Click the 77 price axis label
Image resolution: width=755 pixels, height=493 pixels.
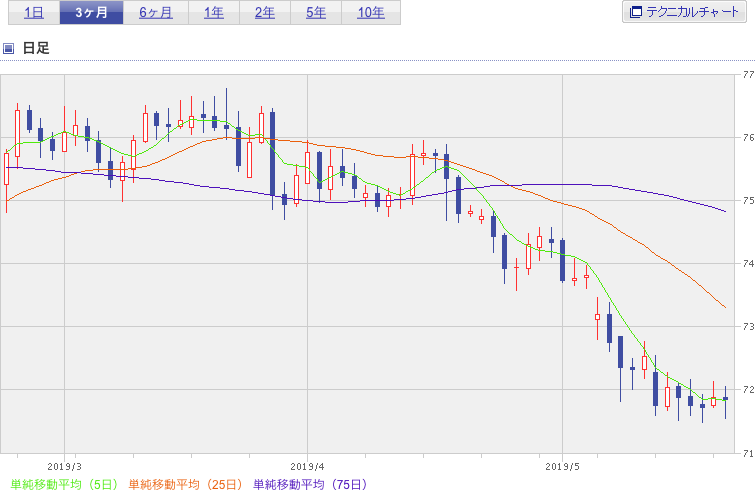coord(748,75)
